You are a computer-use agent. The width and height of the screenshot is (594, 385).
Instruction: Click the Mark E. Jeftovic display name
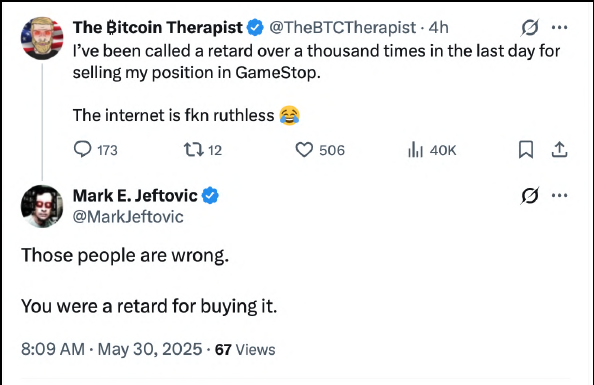(135, 196)
